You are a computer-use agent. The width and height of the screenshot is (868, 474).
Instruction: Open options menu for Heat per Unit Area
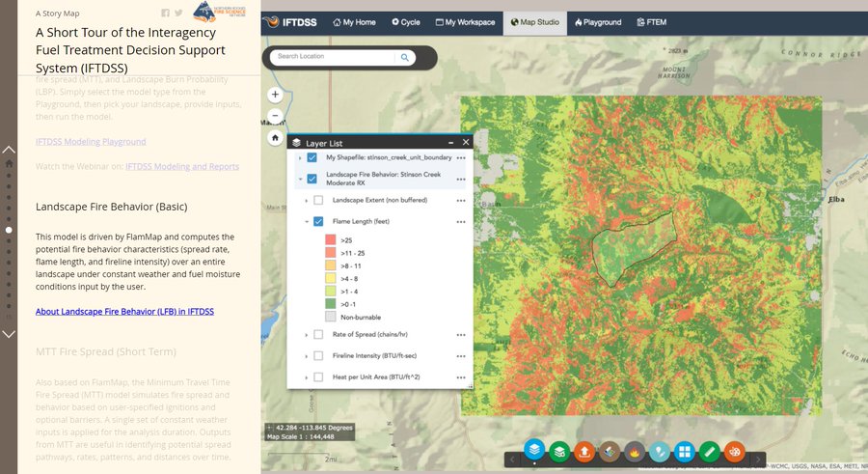461,377
